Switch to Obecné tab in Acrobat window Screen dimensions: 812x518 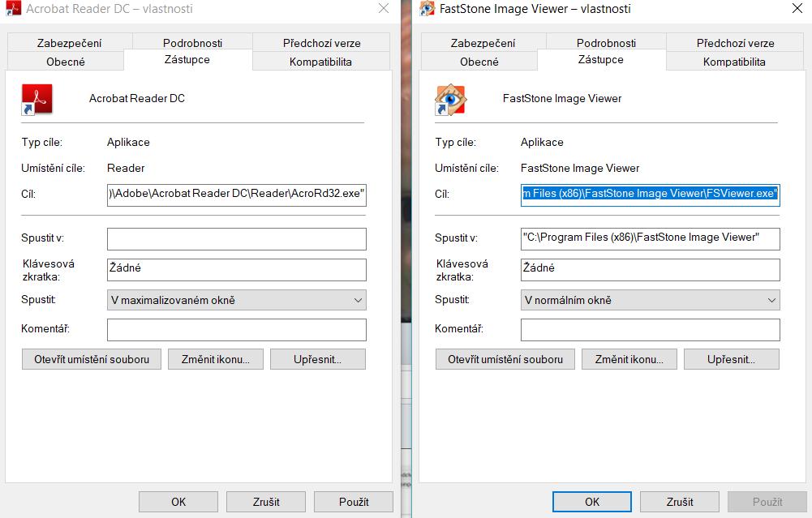tap(65, 62)
